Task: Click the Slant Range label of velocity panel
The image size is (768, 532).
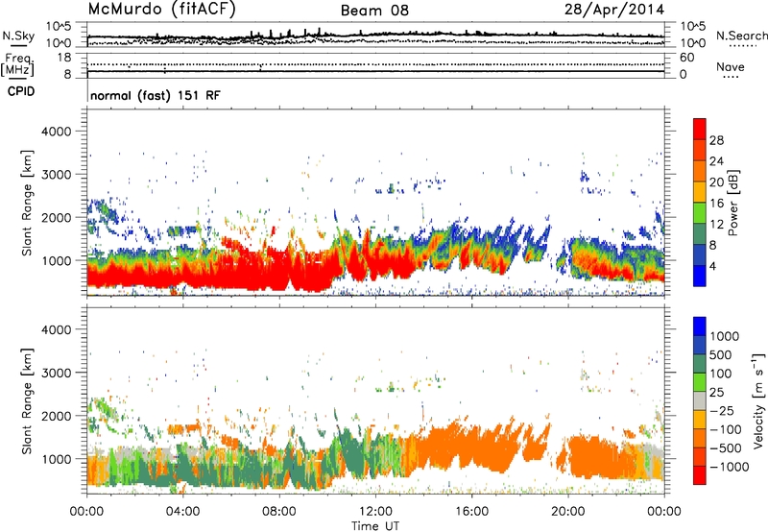Action: pos(27,400)
